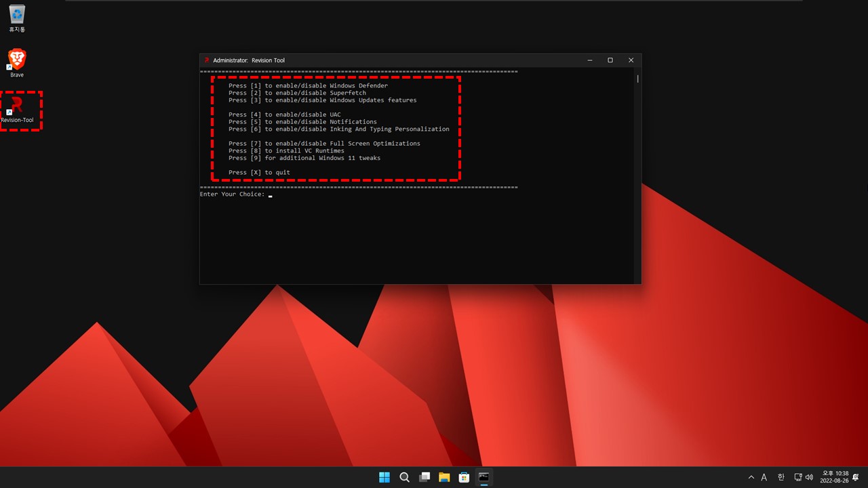Maximize the Revision Tool window
The image size is (868, 488).
pyautogui.click(x=610, y=60)
